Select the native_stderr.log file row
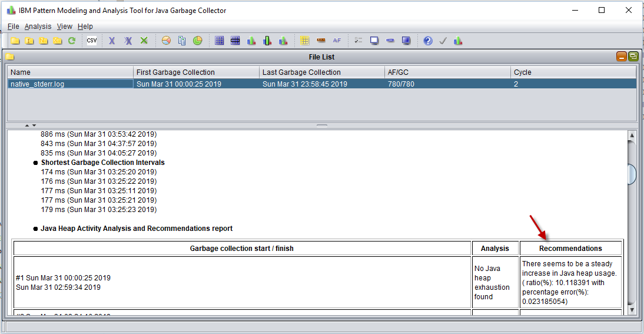Viewport: 644px width, 334px height. click(x=322, y=84)
